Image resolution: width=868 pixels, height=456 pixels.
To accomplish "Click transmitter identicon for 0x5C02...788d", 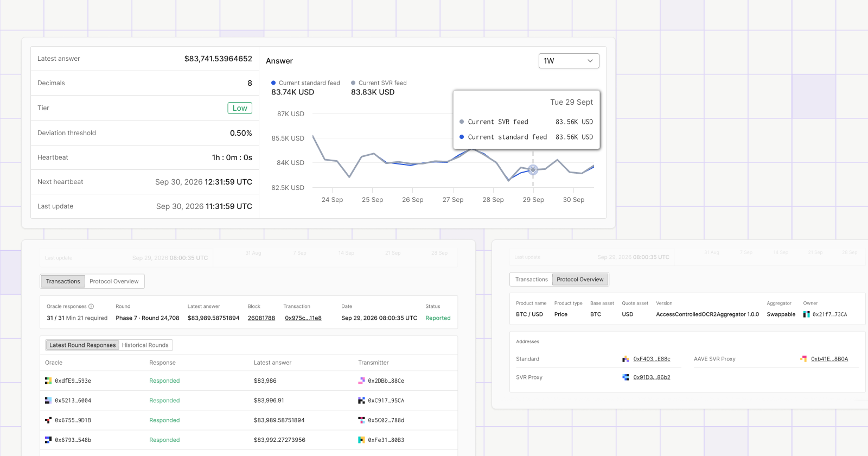I will [x=361, y=420].
